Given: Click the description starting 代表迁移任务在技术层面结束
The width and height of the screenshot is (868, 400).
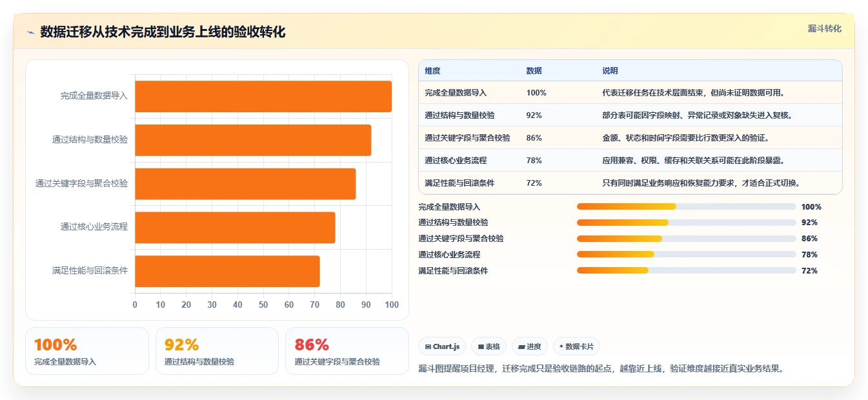Looking at the screenshot, I should 693,92.
